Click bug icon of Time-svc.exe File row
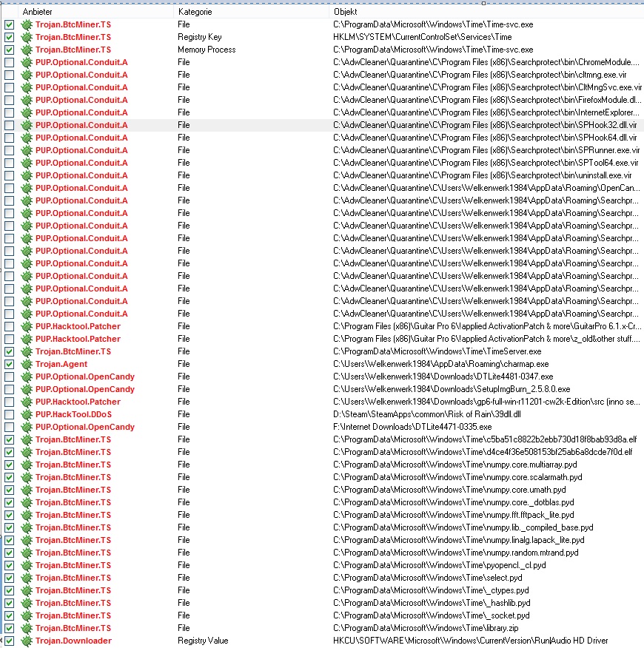This screenshot has width=644, height=648. coord(27,25)
